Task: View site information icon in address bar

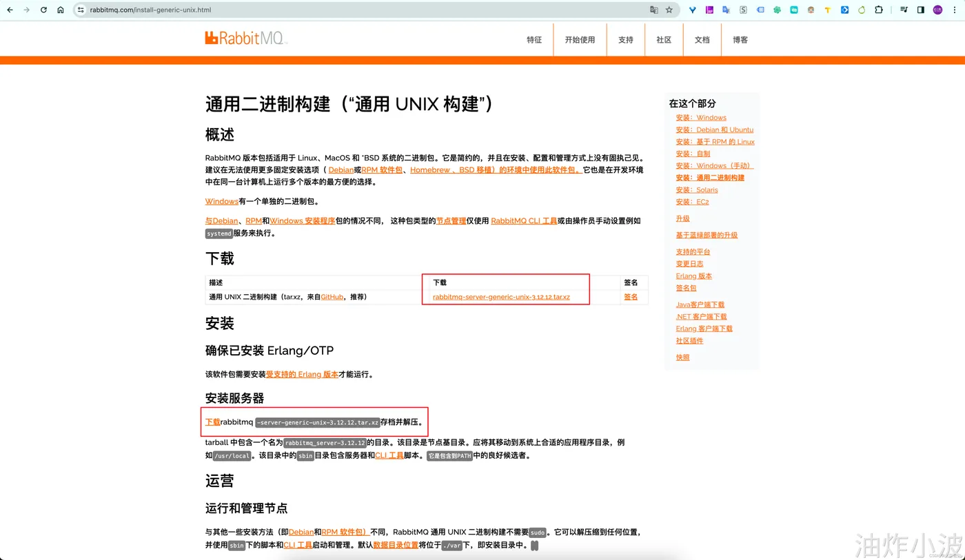Action: click(81, 10)
